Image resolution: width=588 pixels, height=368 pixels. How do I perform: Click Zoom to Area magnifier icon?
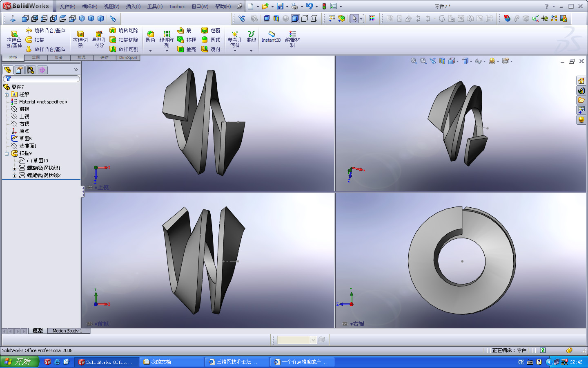[423, 61]
